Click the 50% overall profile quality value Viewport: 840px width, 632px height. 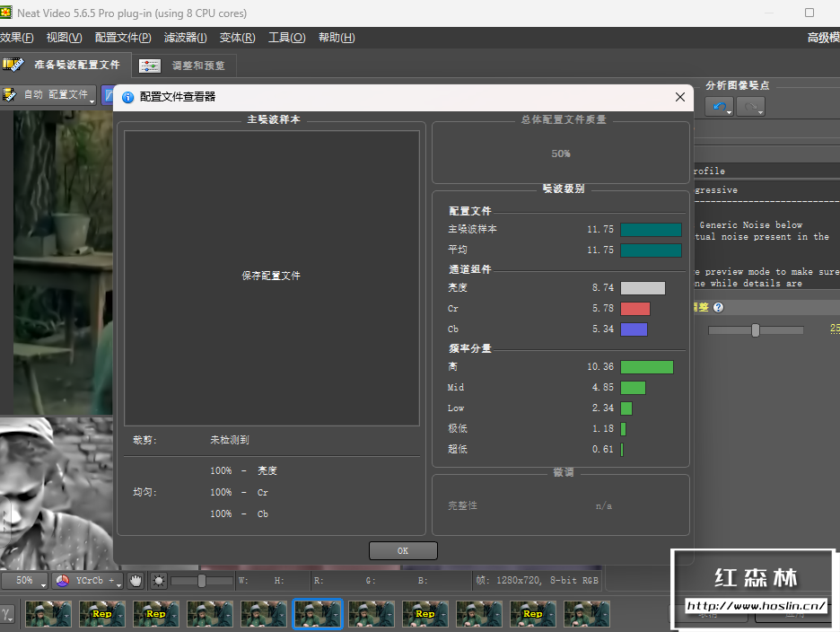tap(561, 154)
